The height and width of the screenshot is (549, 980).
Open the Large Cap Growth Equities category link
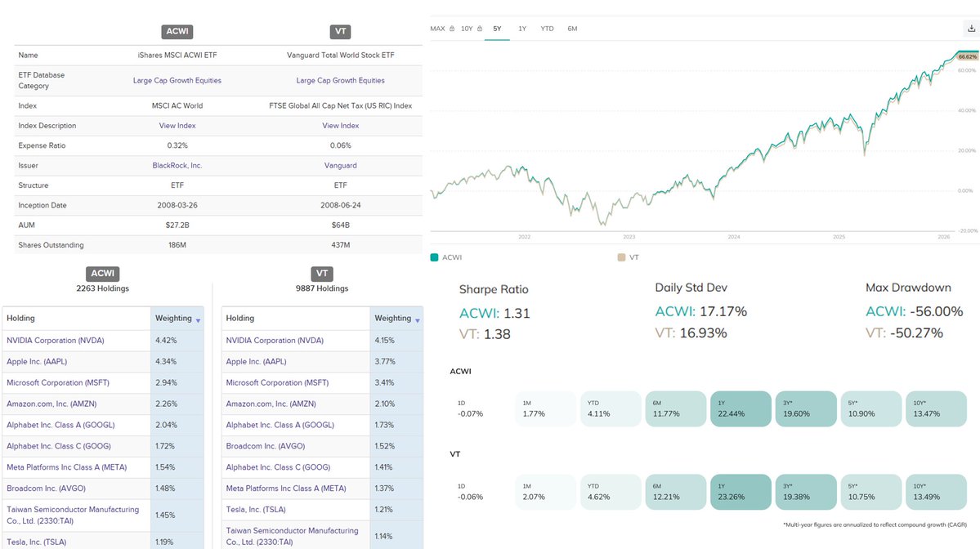177,79
